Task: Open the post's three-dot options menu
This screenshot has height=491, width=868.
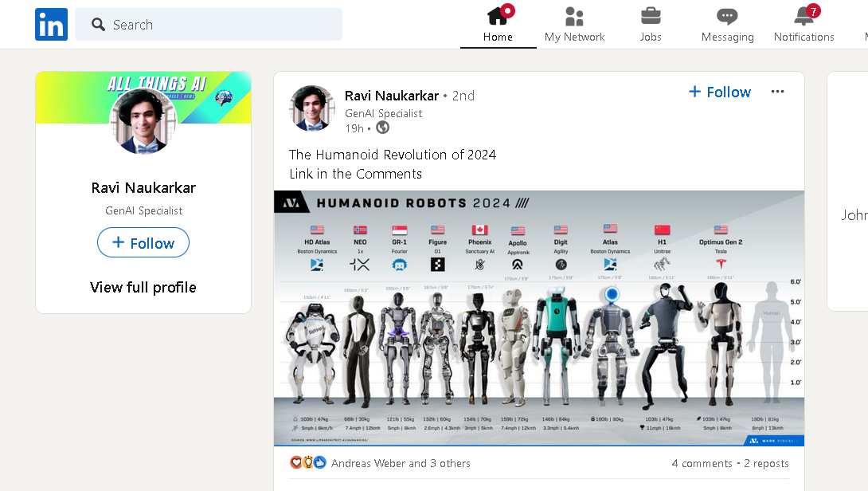Action: coord(777,92)
